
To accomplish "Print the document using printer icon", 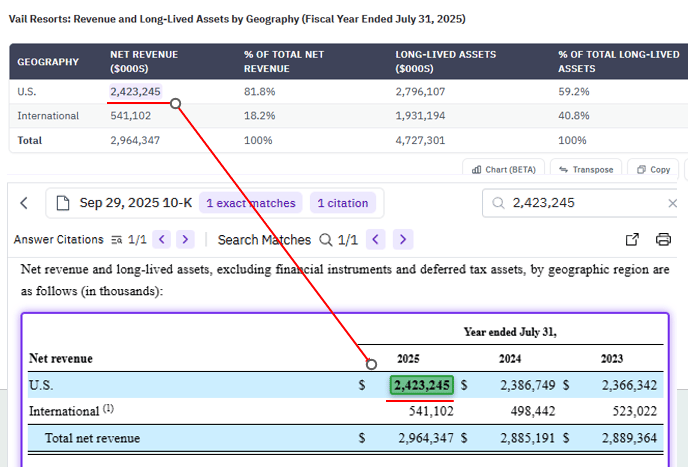I will 663,239.
